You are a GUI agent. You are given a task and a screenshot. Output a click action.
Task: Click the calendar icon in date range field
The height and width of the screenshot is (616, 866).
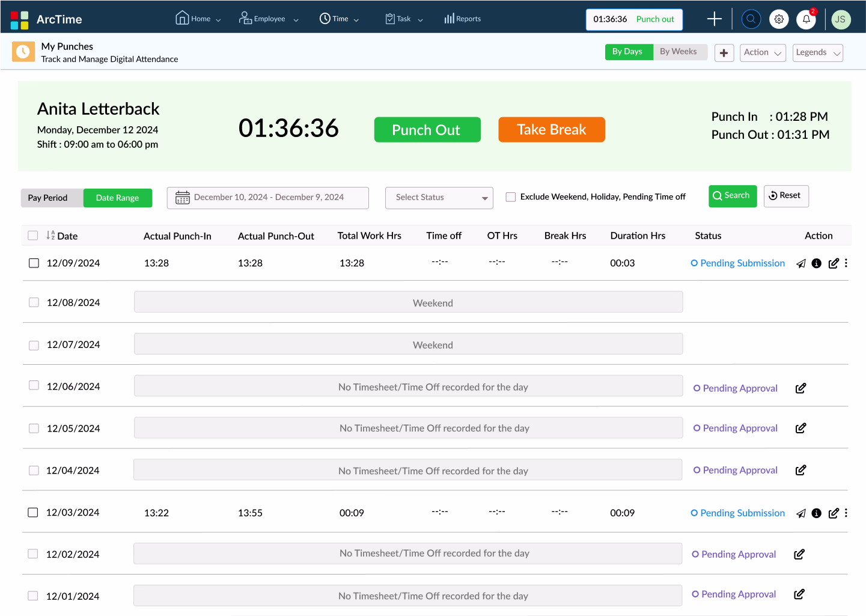183,197
